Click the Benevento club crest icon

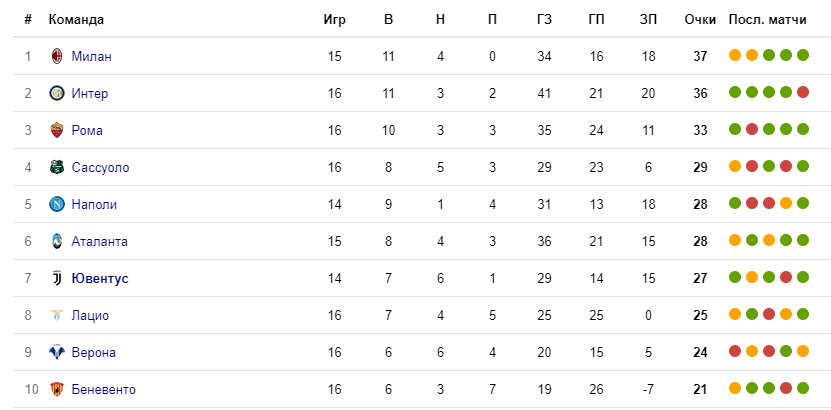57,390
